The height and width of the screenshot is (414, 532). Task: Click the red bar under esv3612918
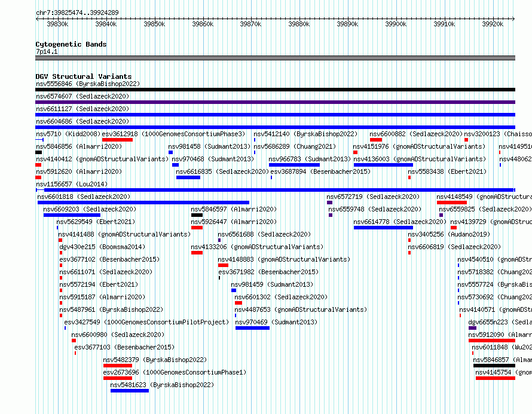pyautogui.click(x=117, y=140)
